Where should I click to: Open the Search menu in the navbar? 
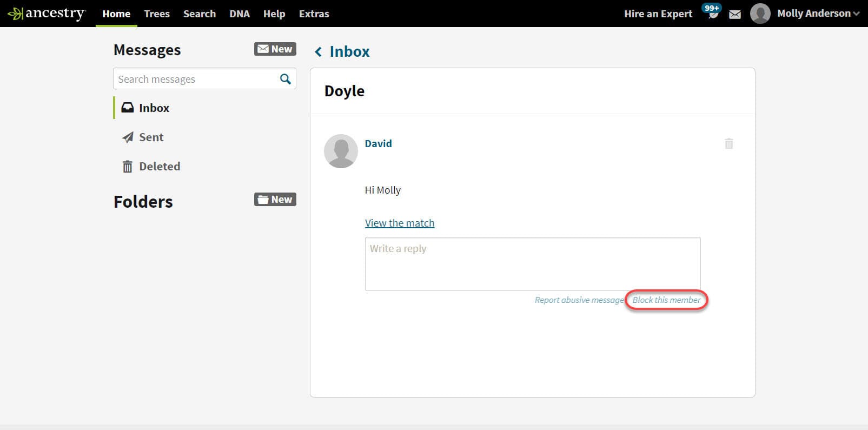(x=199, y=14)
